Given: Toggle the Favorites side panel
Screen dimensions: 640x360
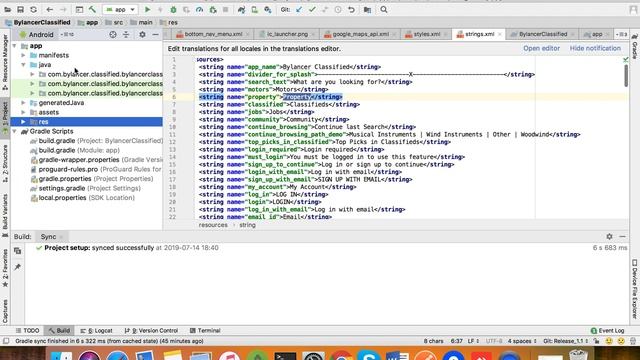Looking at the screenshot, I should [x=5, y=268].
